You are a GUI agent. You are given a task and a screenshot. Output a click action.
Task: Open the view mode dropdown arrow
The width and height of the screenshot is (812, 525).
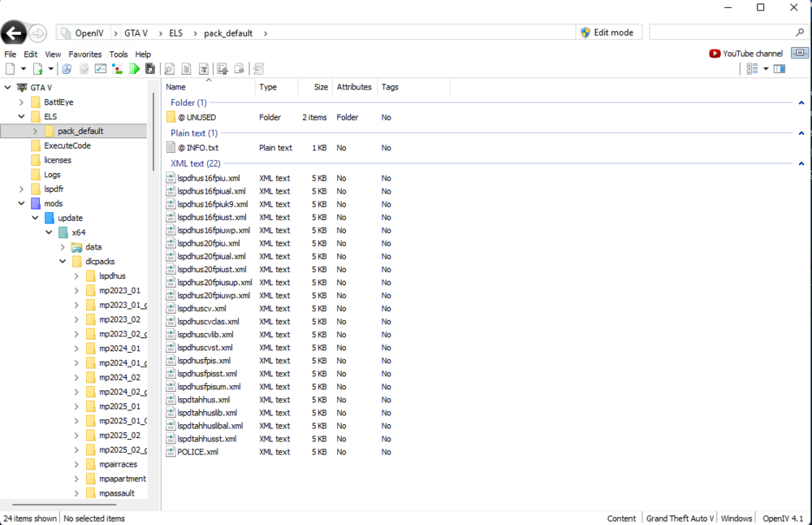click(766, 68)
